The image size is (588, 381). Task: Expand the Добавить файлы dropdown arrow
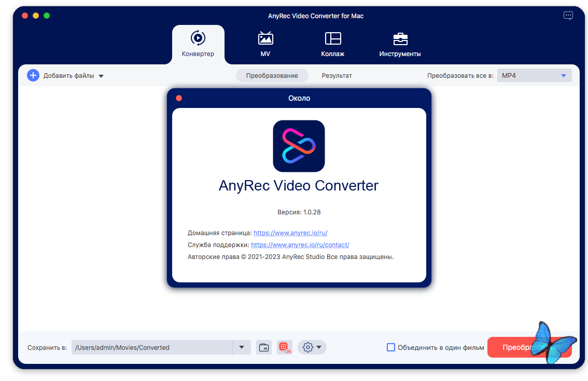[x=101, y=76]
